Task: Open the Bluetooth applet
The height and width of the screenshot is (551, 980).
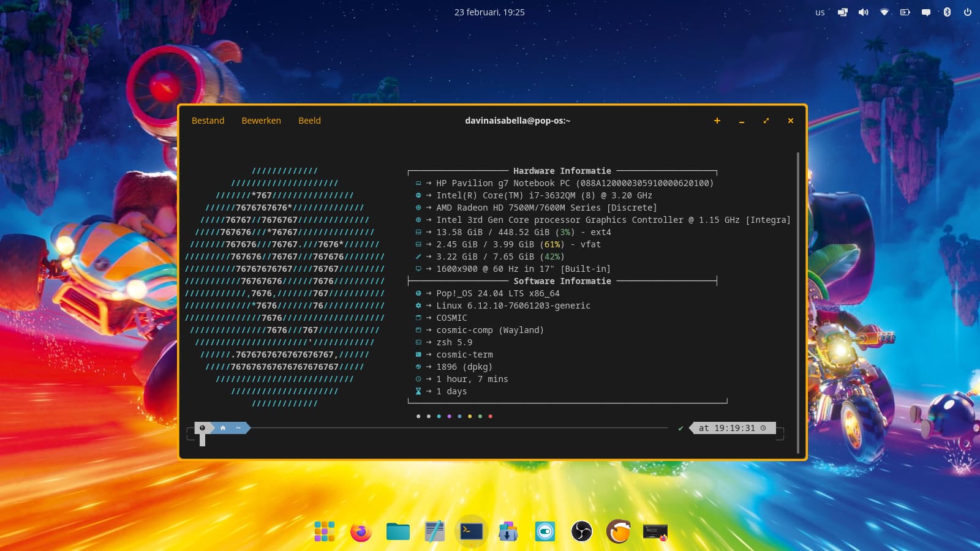Action: tap(947, 12)
